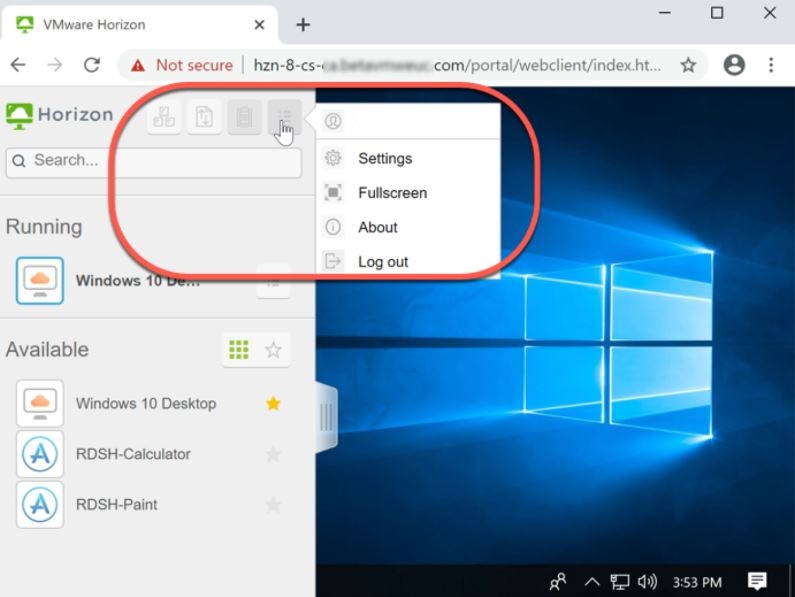Show all items with green grid icon

coord(239,349)
